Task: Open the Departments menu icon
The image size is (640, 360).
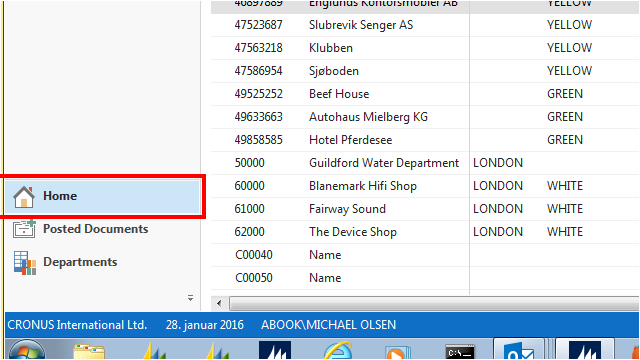Action: coord(24,262)
